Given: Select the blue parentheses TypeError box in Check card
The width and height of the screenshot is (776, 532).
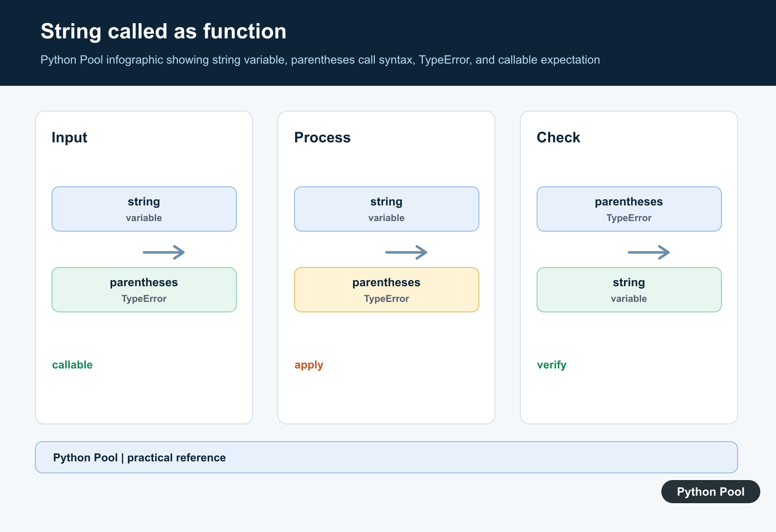Looking at the screenshot, I should click(629, 209).
